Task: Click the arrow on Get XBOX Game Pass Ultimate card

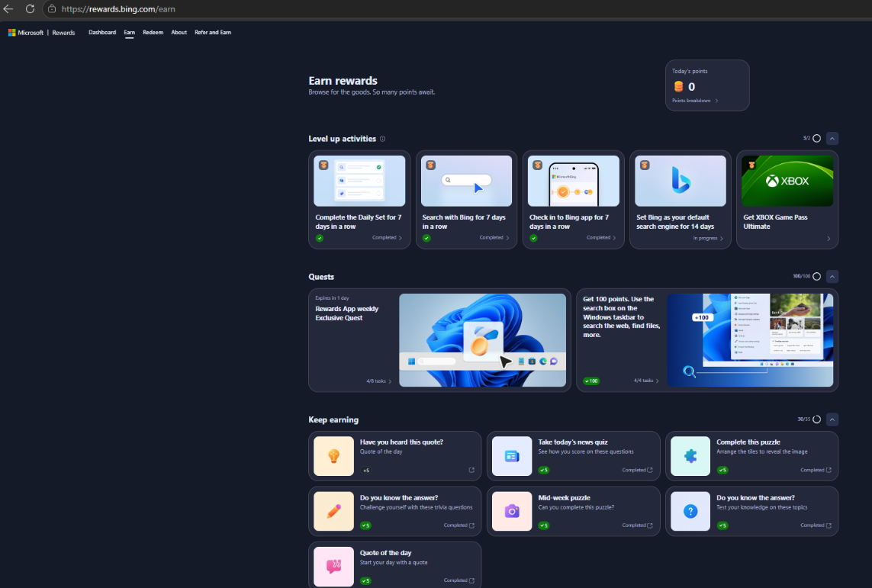Action: 829,239
